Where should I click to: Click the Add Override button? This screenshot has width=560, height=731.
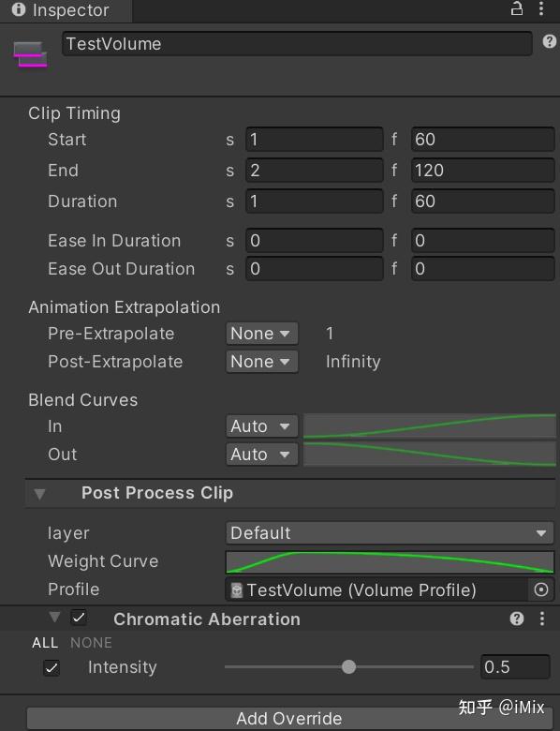tap(288, 719)
